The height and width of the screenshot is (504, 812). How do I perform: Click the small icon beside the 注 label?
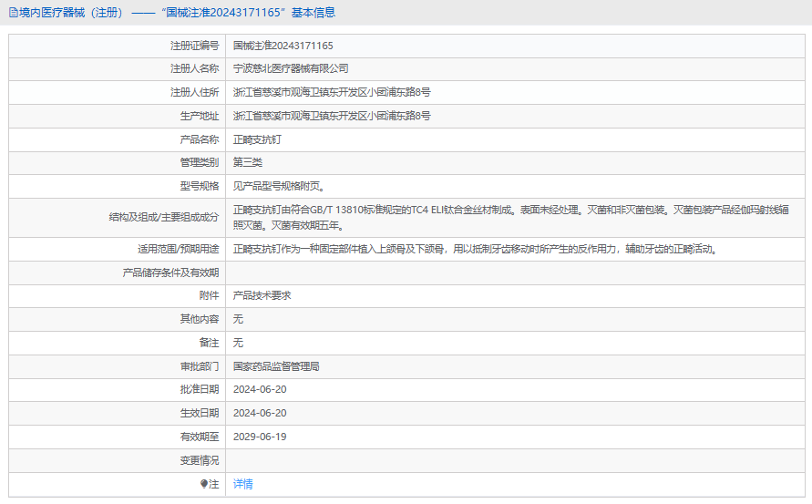pos(204,484)
